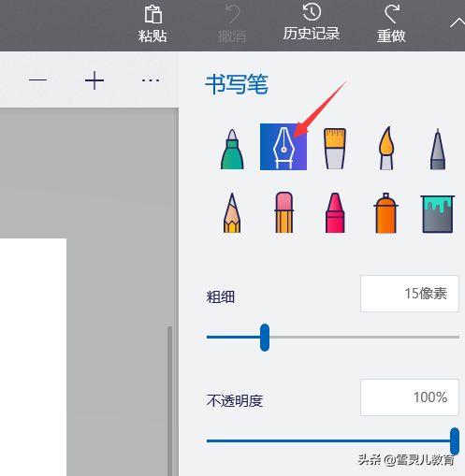Zoom in with the plus button
Screen dimensions: 465x476
coord(94,80)
